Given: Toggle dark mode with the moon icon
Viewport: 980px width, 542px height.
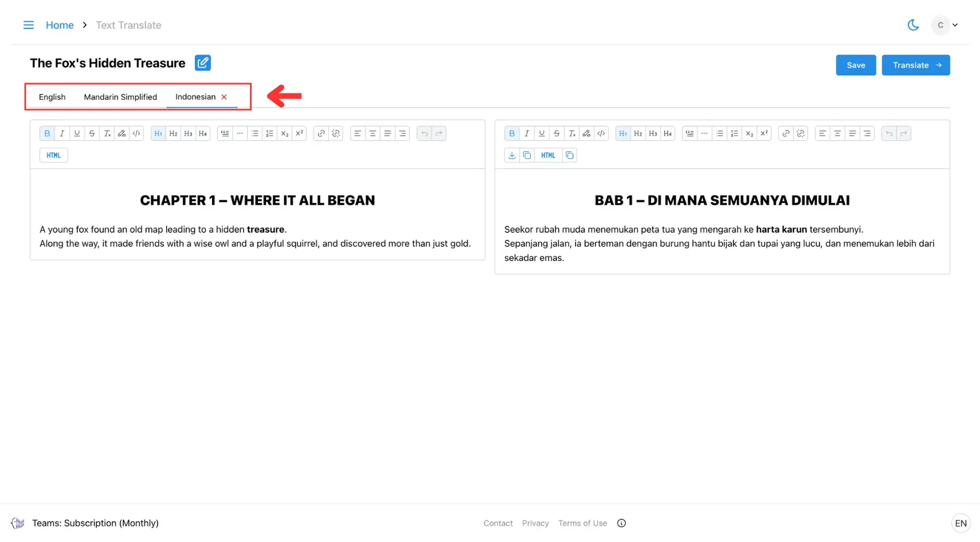Looking at the screenshot, I should tap(913, 25).
